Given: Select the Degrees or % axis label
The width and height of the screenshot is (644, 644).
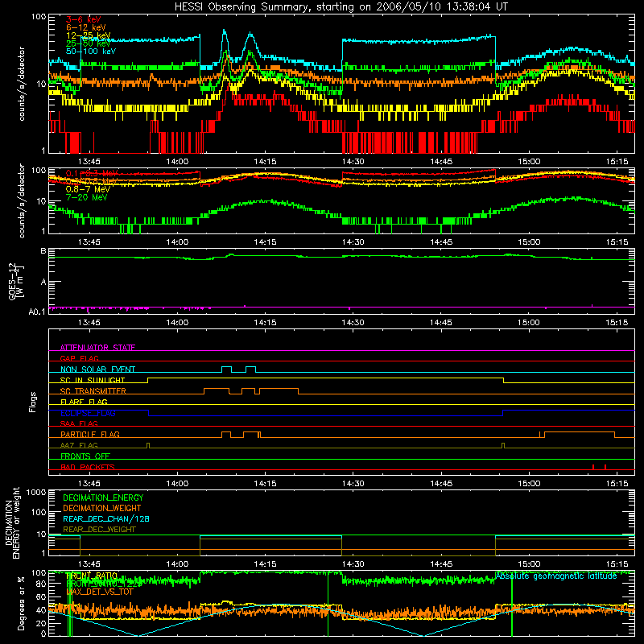Looking at the screenshot, I should (x=21, y=603).
